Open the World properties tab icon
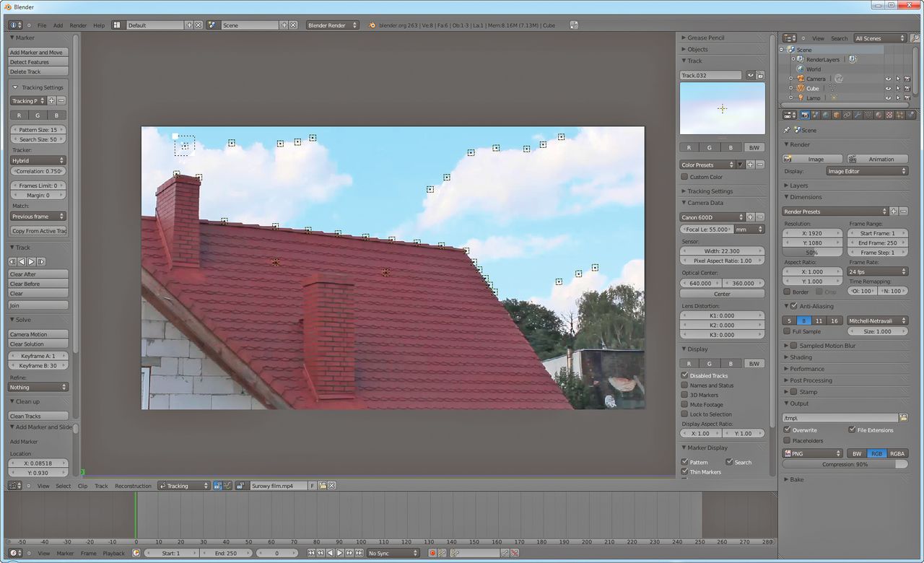The image size is (924, 563). pos(826,115)
